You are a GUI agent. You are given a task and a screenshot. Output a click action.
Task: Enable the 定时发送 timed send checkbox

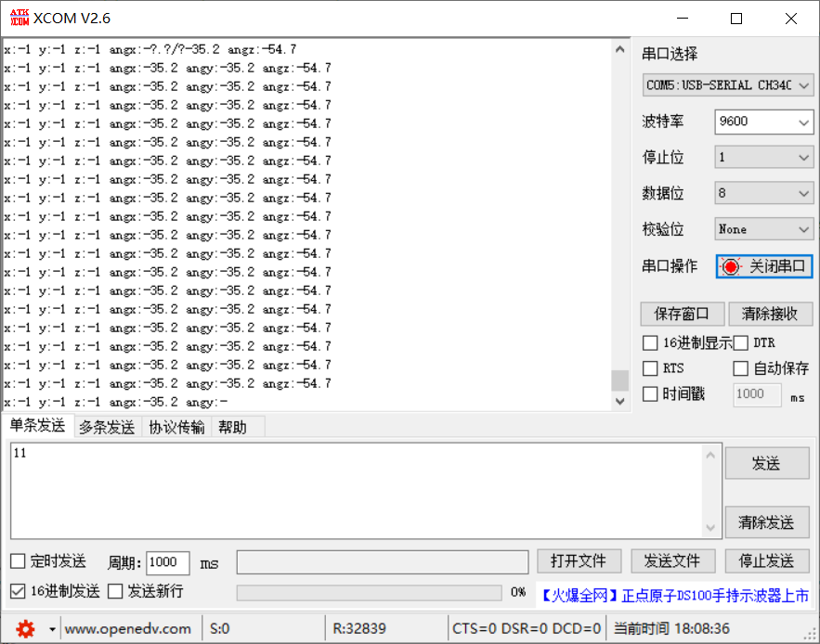pyautogui.click(x=18, y=561)
